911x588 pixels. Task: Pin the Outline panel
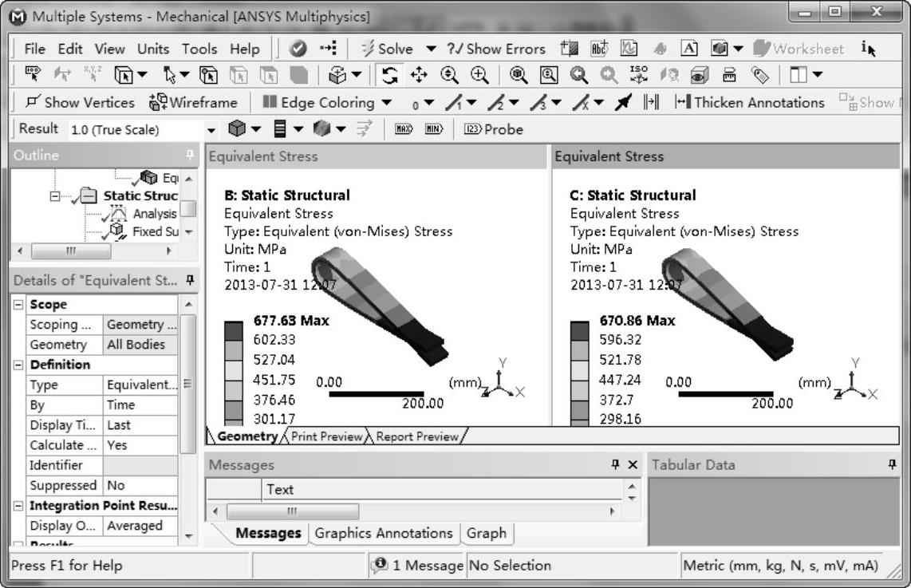tap(189, 155)
